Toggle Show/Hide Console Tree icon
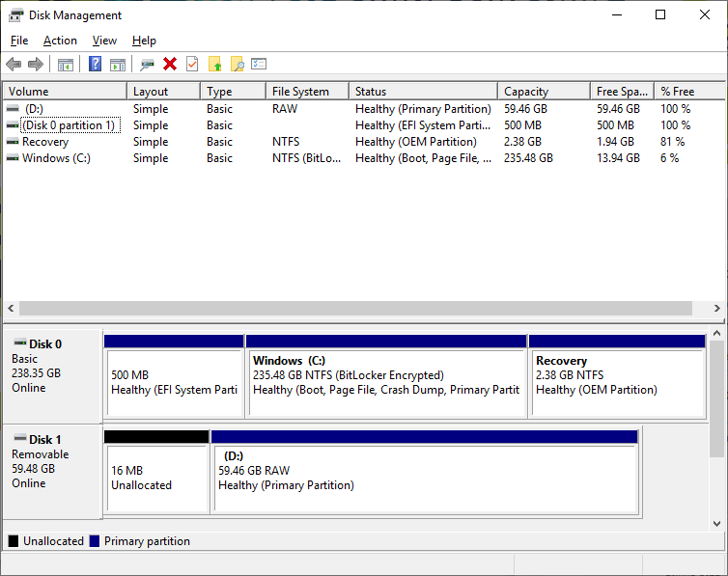 pyautogui.click(x=66, y=65)
